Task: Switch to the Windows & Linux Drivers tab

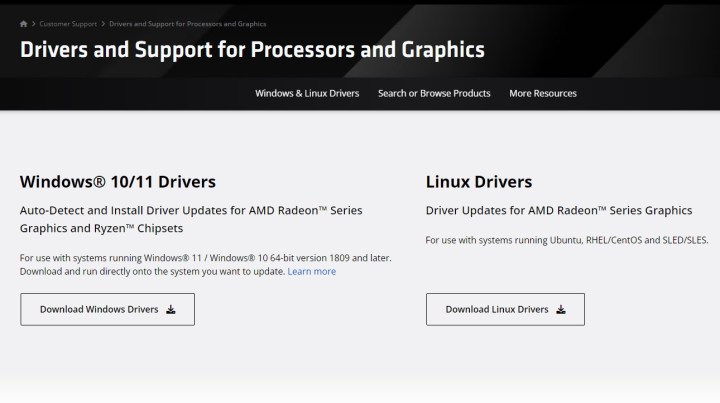Action: tap(307, 93)
